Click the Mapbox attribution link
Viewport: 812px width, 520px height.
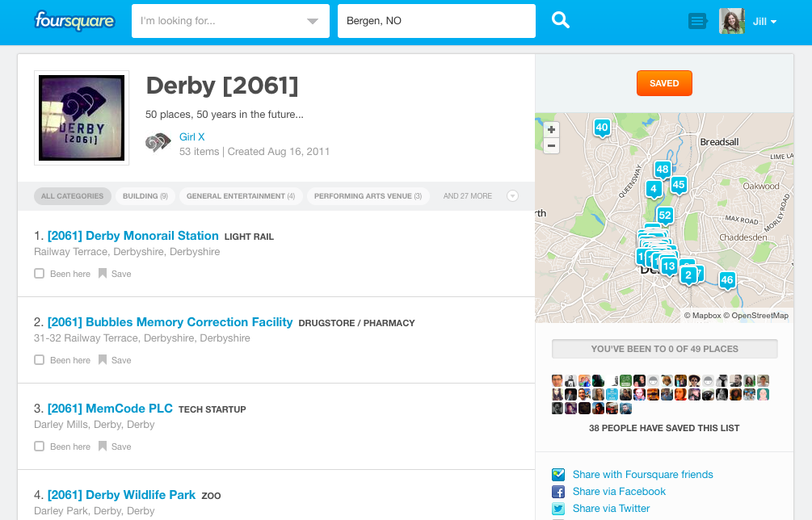(x=703, y=316)
